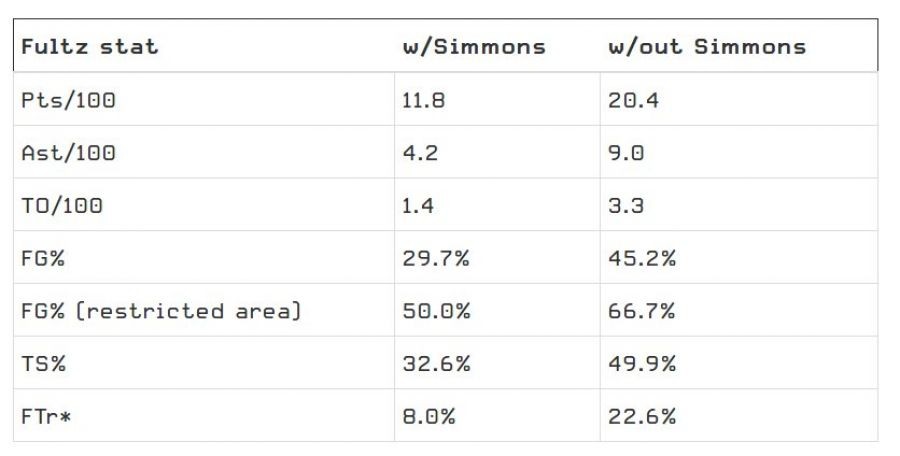Viewport: 900px width, 456px height.
Task: Click the "w/out Simmons" column header
Action: 706,47
